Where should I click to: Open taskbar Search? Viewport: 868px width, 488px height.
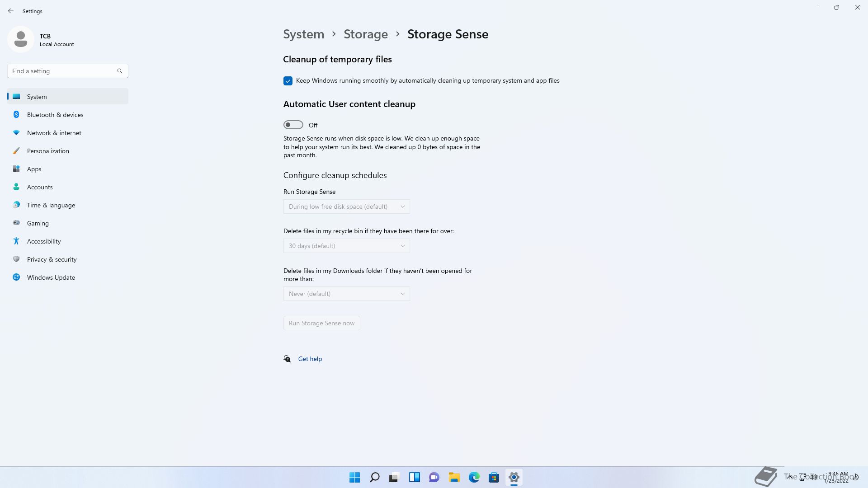coord(375,477)
